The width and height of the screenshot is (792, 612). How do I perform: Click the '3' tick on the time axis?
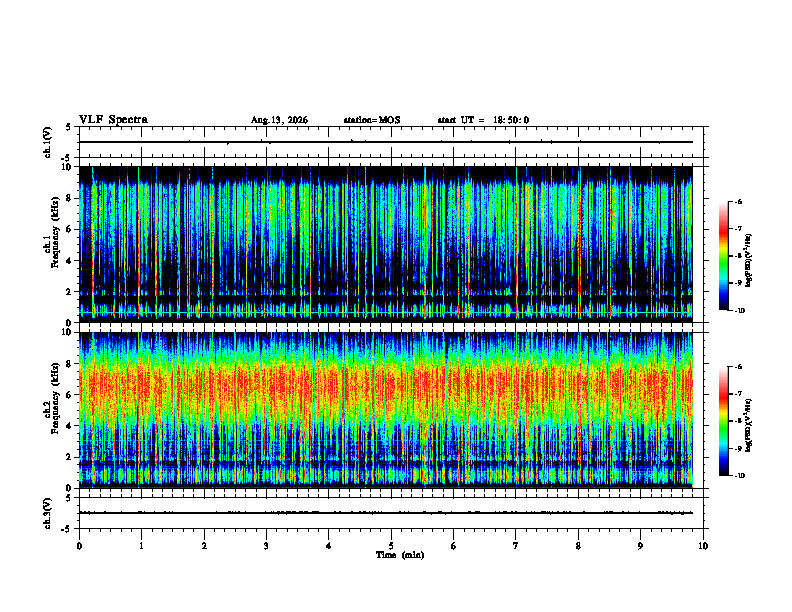[x=266, y=546]
